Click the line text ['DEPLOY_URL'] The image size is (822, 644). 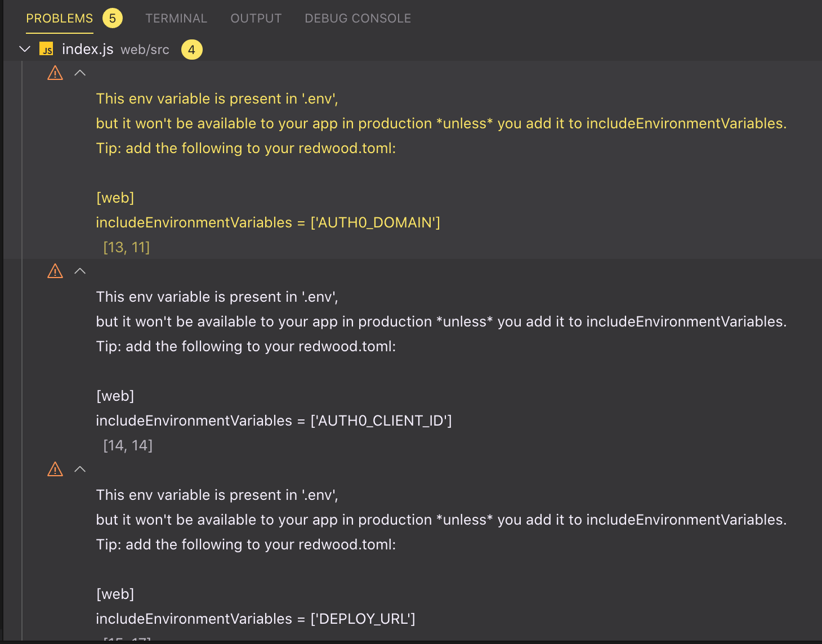pyautogui.click(x=363, y=619)
